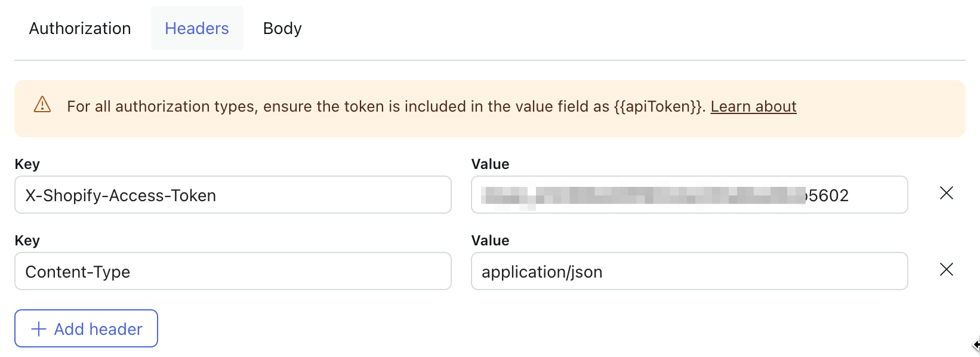This screenshot has width=980, height=357.
Task: Click the application/json value field
Action: tap(689, 272)
